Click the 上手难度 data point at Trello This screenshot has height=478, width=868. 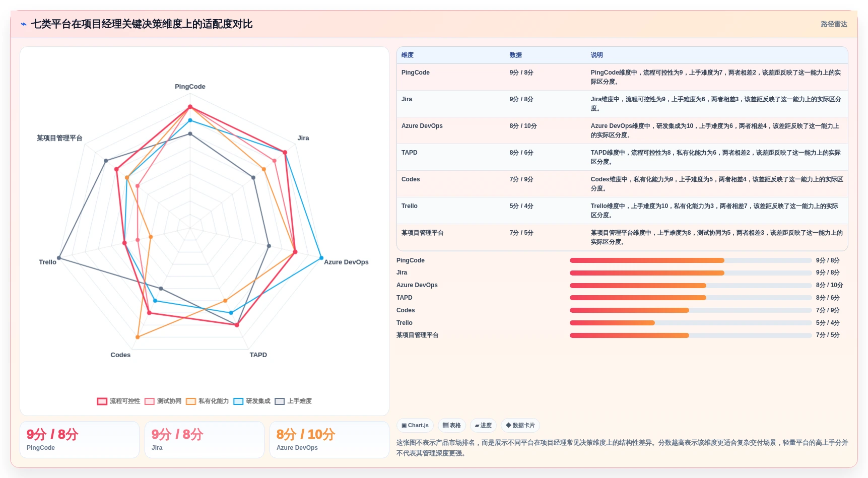[x=59, y=258]
